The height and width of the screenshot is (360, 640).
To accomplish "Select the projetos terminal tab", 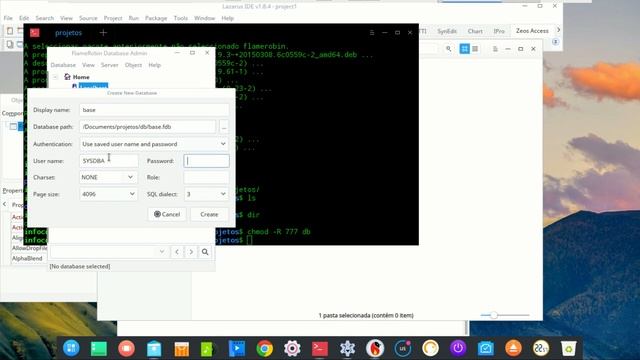I will pos(69,33).
